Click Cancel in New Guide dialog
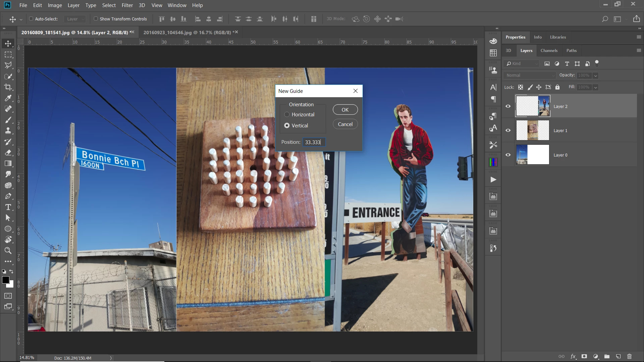 [345, 124]
